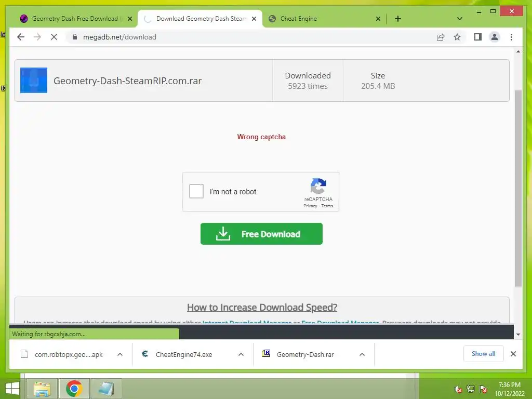The image size is (532, 399).
Task: Click the Geometry-Dash-SteamRIP.com.rar file name
Action: tap(128, 81)
